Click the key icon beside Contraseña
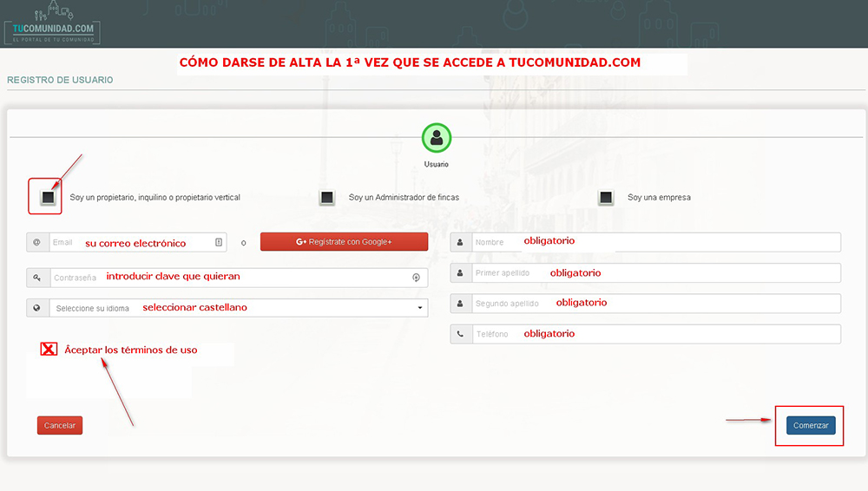Viewport: 868px width, 491px height. tap(37, 278)
